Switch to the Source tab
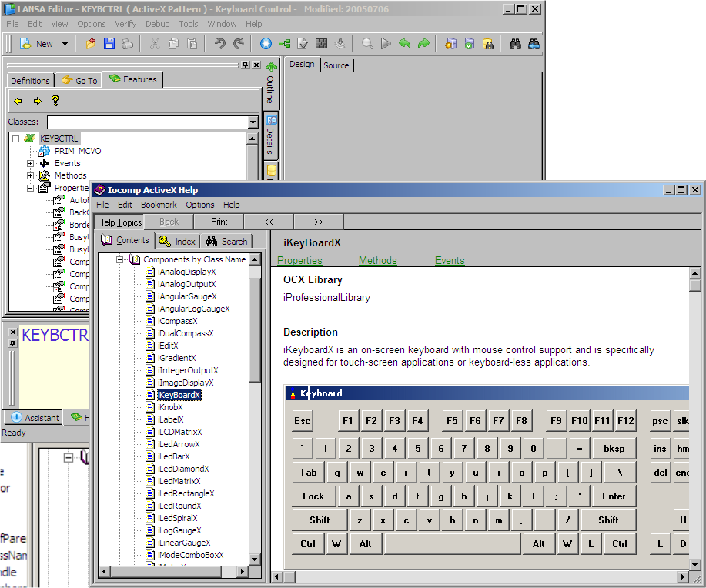The width and height of the screenshot is (706, 588). pyautogui.click(x=336, y=65)
